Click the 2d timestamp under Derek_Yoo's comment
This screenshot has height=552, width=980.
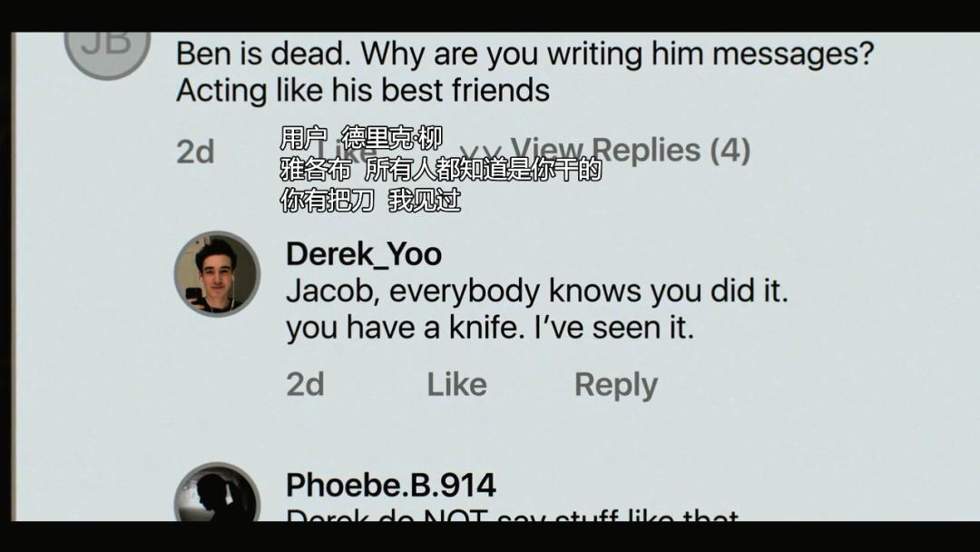[306, 384]
